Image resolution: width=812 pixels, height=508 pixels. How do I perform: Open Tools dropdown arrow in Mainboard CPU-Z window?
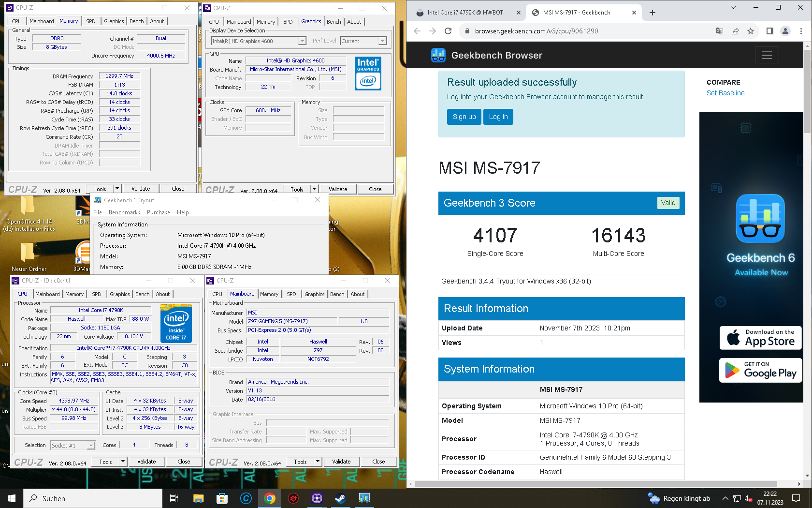tap(318, 462)
